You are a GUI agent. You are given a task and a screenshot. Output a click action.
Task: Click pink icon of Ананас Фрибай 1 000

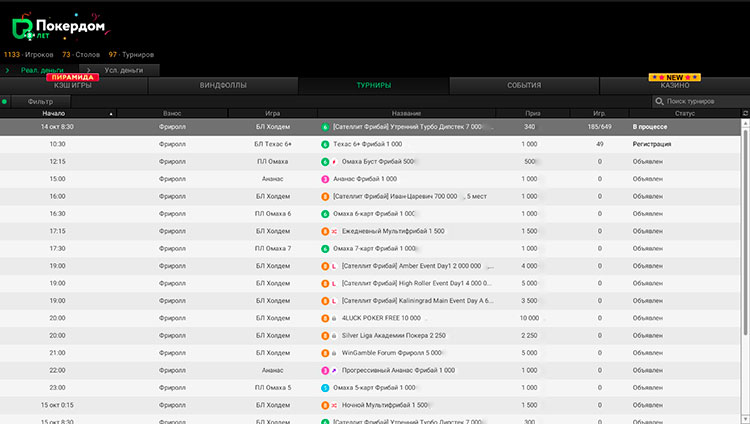(x=325, y=179)
